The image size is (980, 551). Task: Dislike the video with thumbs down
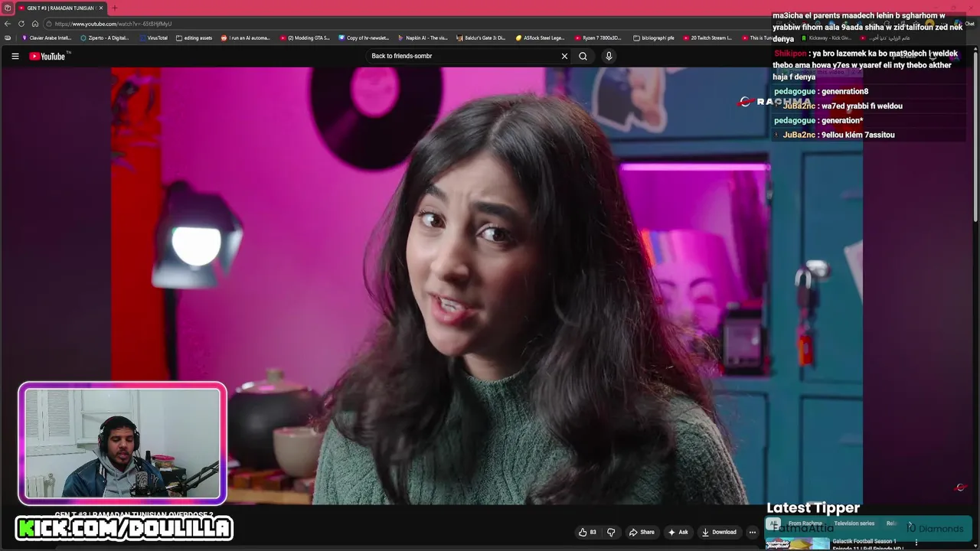611,532
